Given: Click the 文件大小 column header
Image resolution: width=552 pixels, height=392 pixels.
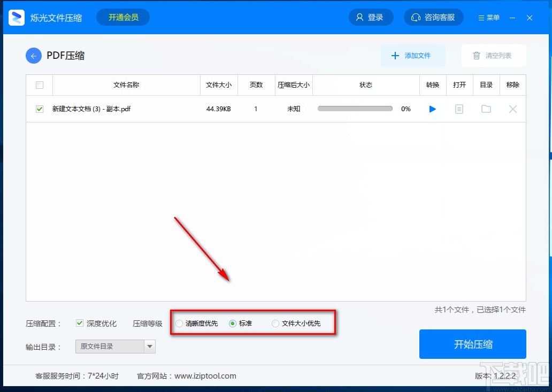Looking at the screenshot, I should 219,85.
